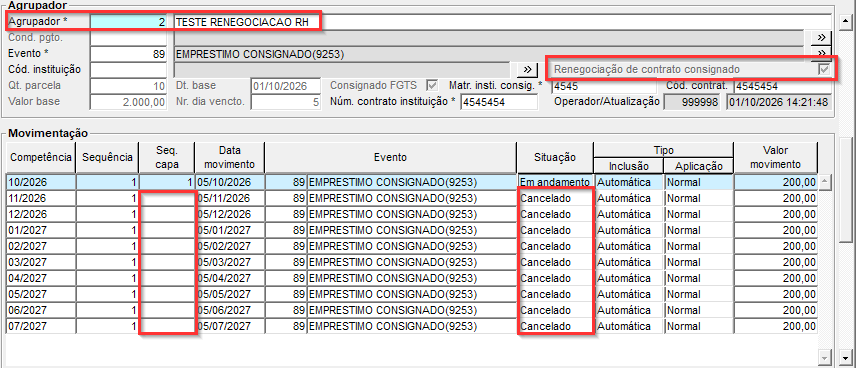Select the 05/2027 competência cell
This screenshot has width=858, height=368.
tap(41, 294)
